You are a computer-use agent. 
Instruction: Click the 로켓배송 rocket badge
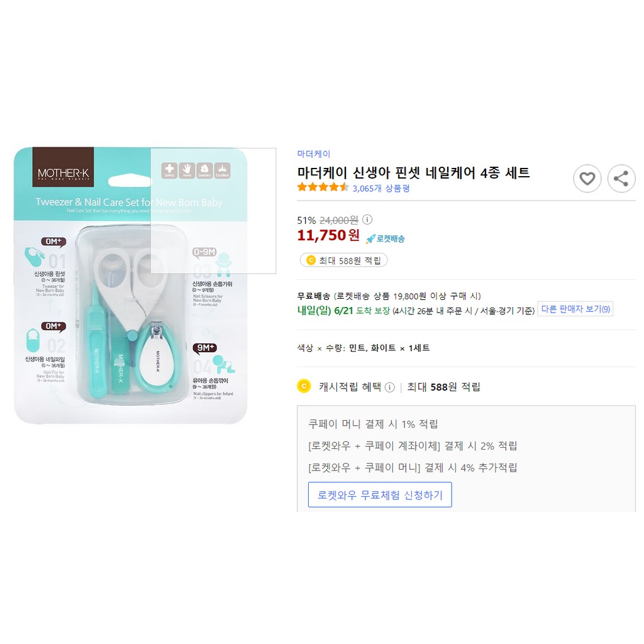tap(386, 238)
